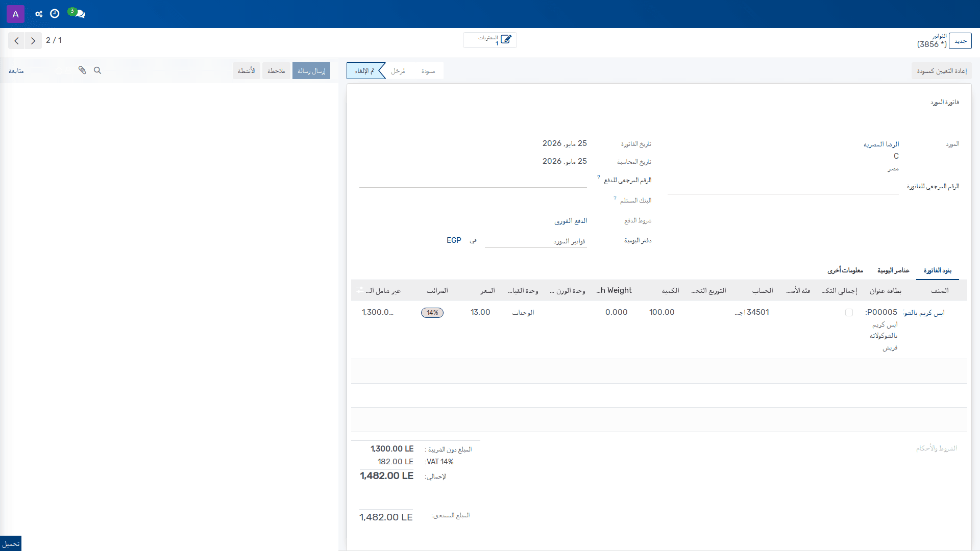980x551 pixels.
Task: Switch to the بنود الفاتورة invoice lines tab
Action: coord(938,270)
